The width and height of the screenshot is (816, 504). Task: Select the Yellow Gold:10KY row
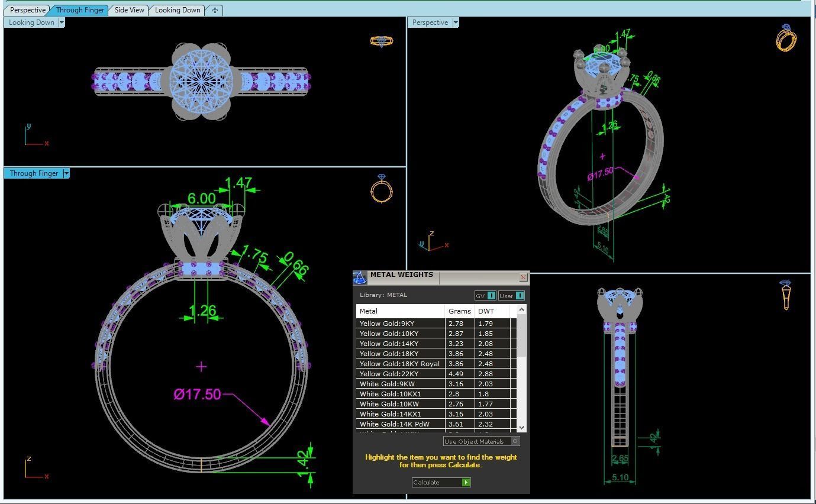coord(436,334)
